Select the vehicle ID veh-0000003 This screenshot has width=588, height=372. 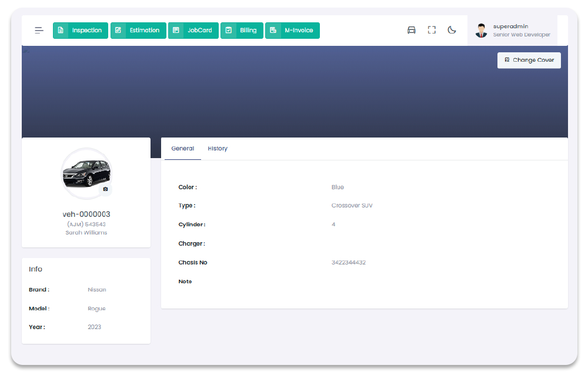pyautogui.click(x=86, y=215)
